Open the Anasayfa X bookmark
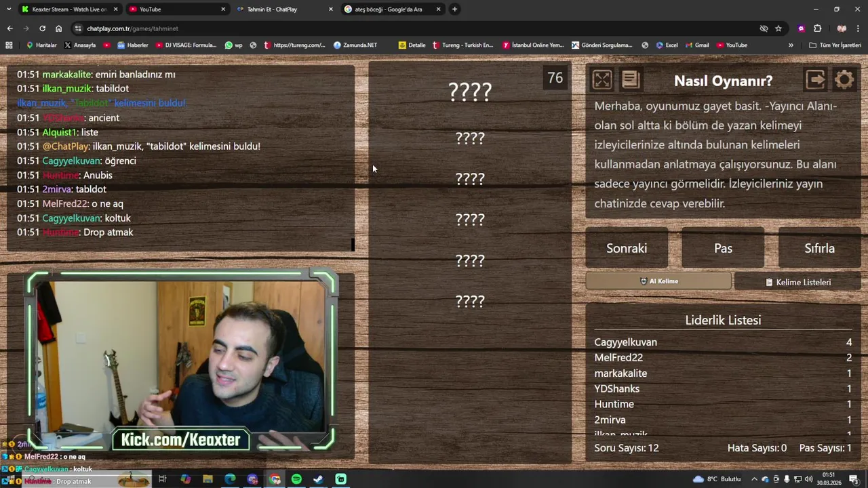868x488 pixels. (80, 45)
